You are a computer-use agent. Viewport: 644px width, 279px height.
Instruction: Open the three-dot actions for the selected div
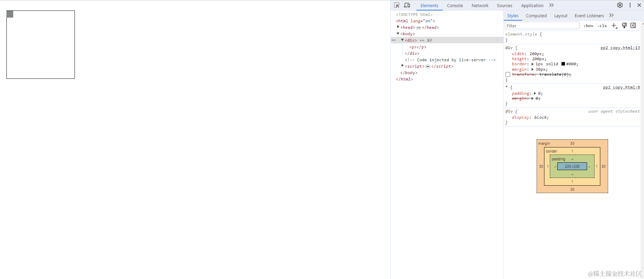[x=394, y=40]
